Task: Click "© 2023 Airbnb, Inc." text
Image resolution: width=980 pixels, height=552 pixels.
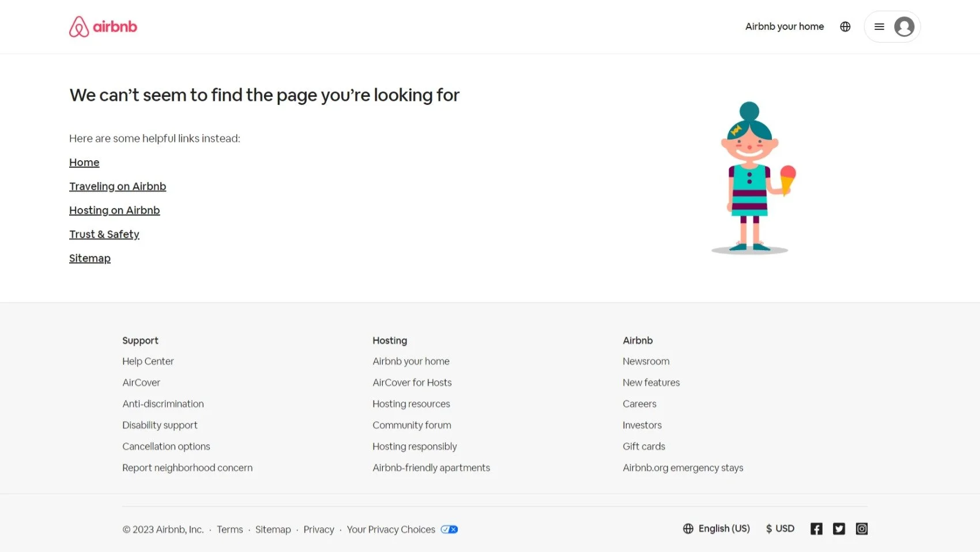Action: tap(163, 530)
